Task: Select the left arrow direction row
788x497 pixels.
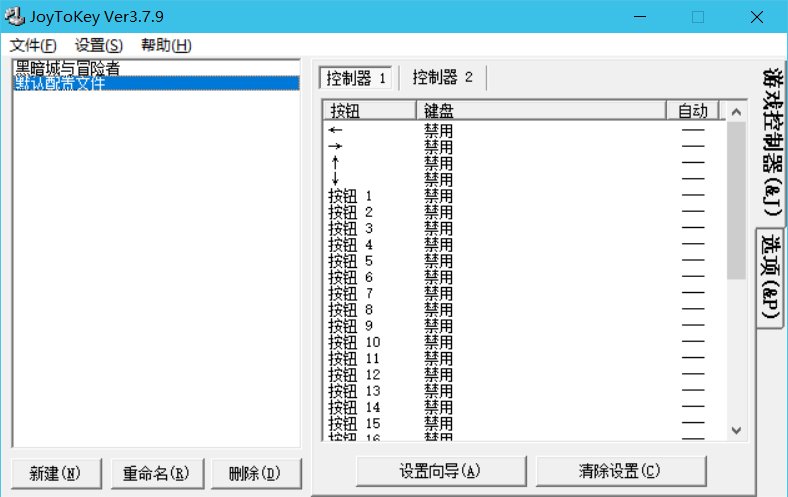Action: click(524, 130)
